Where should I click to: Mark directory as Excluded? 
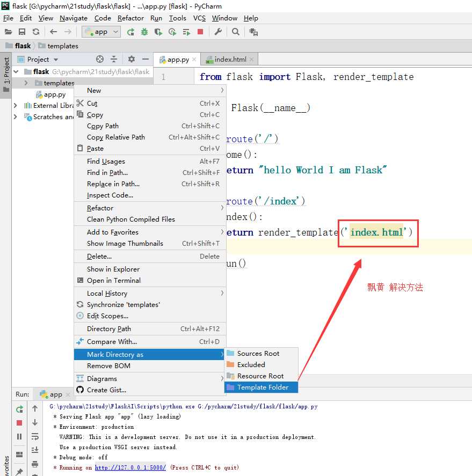261,364
